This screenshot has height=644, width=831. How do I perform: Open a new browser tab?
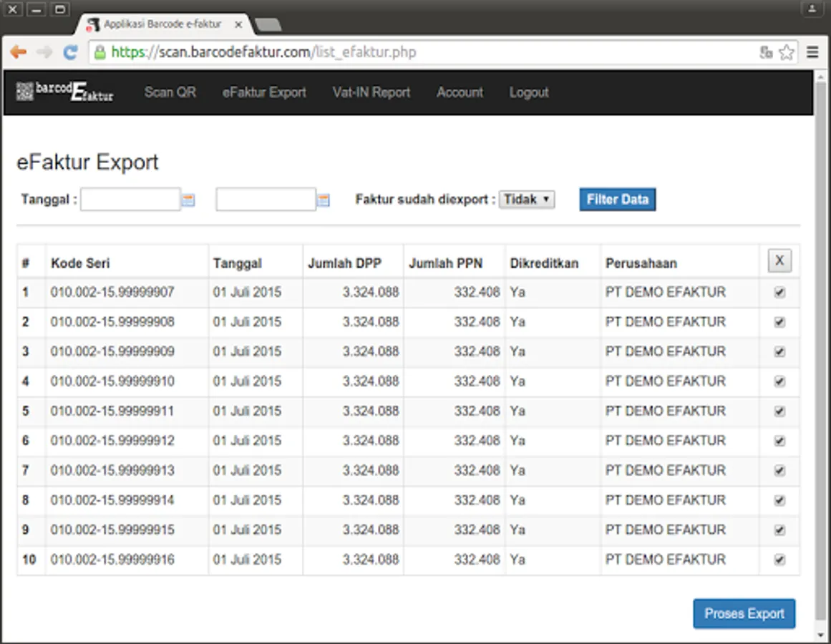268,24
